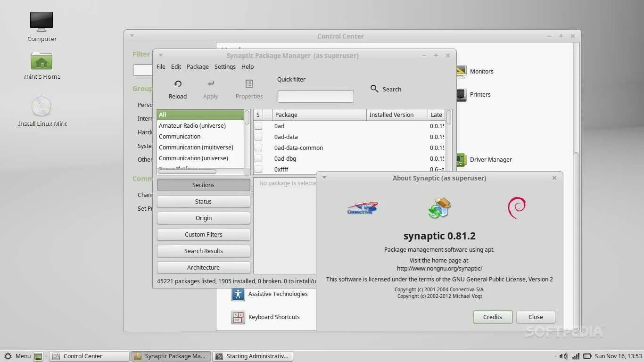The image size is (644, 362).
Task: Open the Menu gear icon on the panel
Action: (8, 356)
